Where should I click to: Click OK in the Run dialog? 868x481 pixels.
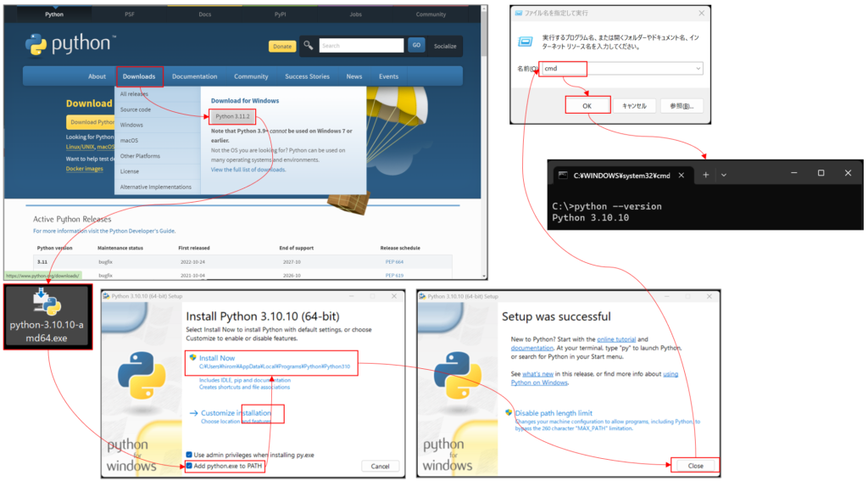[x=587, y=106]
